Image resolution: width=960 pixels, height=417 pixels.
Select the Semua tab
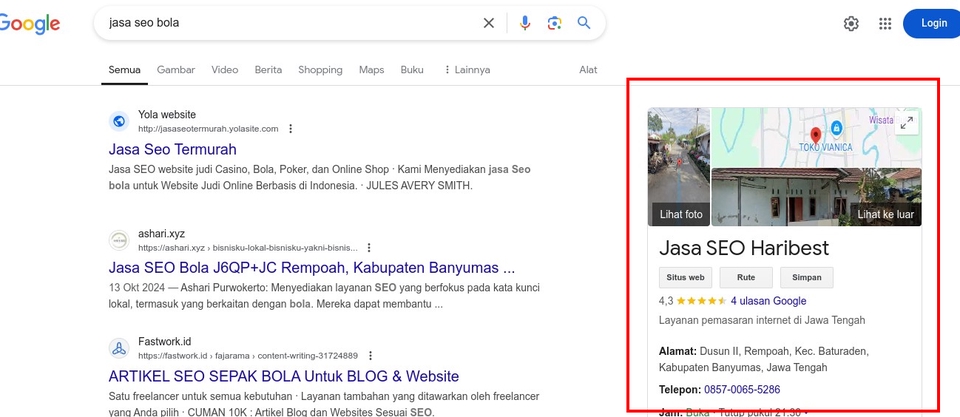pyautogui.click(x=124, y=70)
